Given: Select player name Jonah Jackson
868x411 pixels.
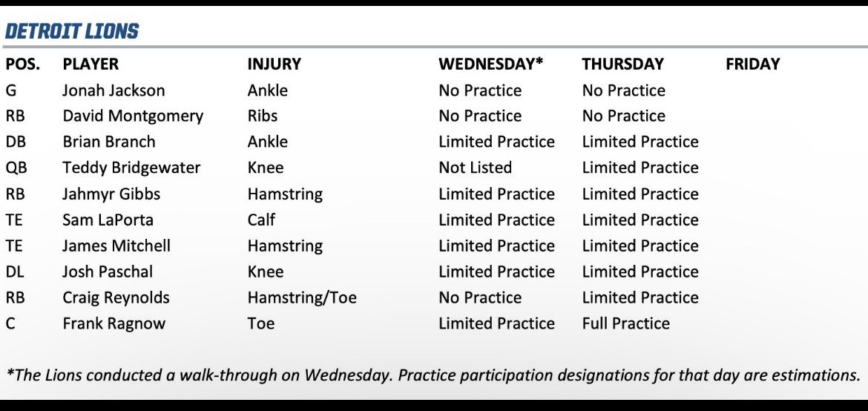Looking at the screenshot, I should coord(114,91).
